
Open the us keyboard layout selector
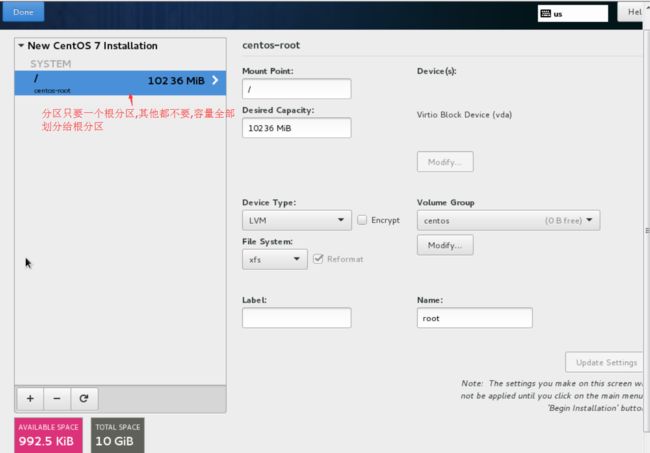point(572,14)
